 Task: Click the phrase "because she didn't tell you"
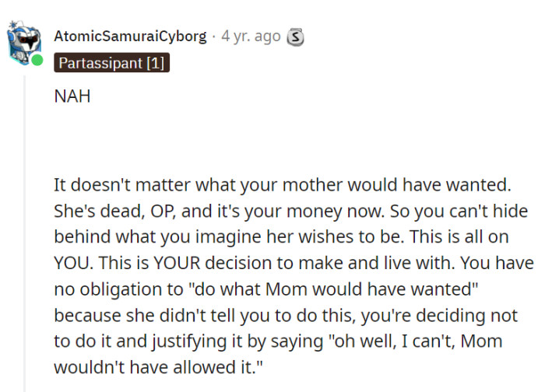pos(149,315)
